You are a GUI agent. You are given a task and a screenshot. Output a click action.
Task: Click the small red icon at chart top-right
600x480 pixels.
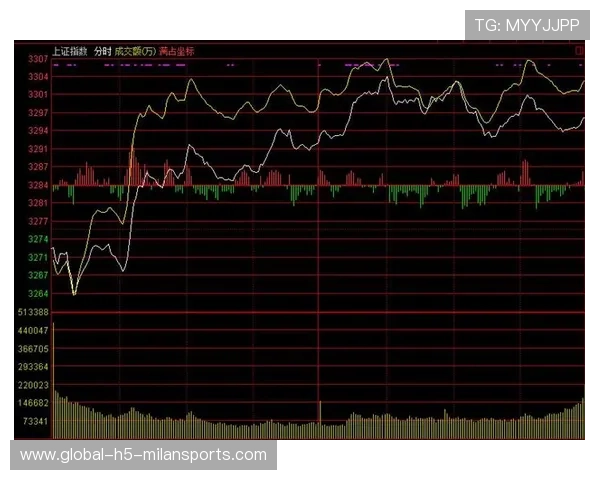(x=580, y=50)
